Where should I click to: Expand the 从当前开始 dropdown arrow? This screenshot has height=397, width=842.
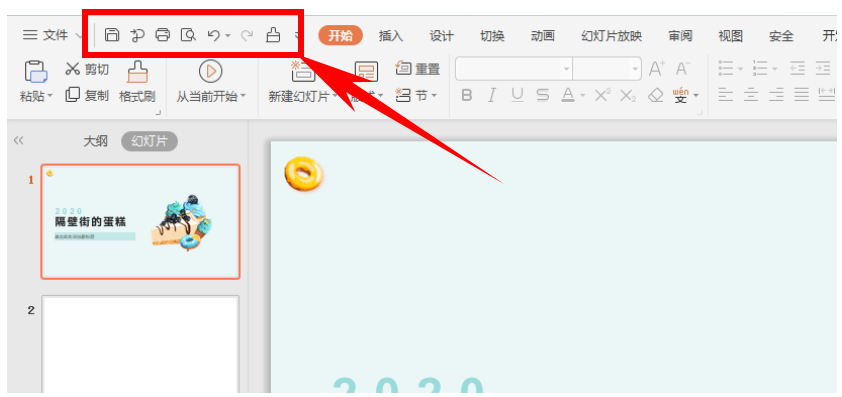coord(243,97)
